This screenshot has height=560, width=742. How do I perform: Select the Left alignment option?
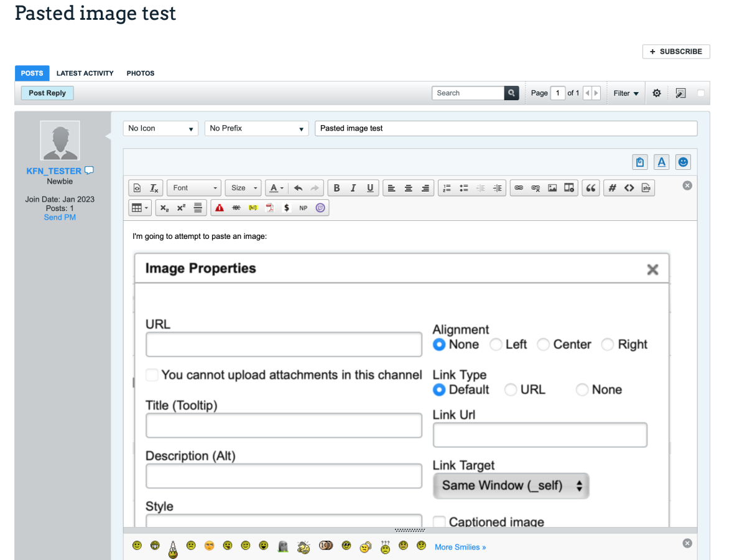point(496,345)
